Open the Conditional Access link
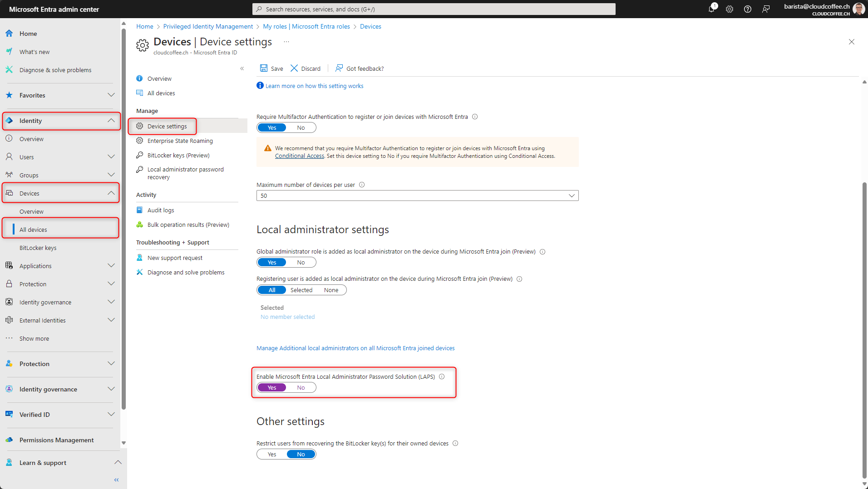The height and width of the screenshot is (489, 868). 299,156
